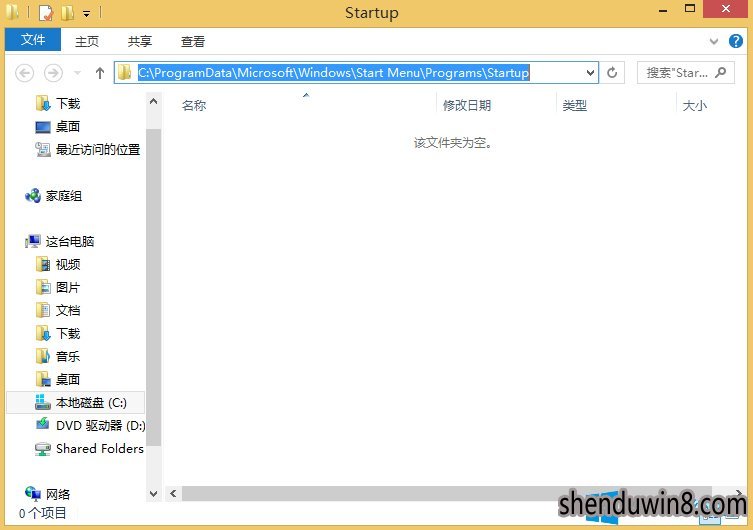
Task: Click the 音乐 folder icon
Action: click(43, 356)
